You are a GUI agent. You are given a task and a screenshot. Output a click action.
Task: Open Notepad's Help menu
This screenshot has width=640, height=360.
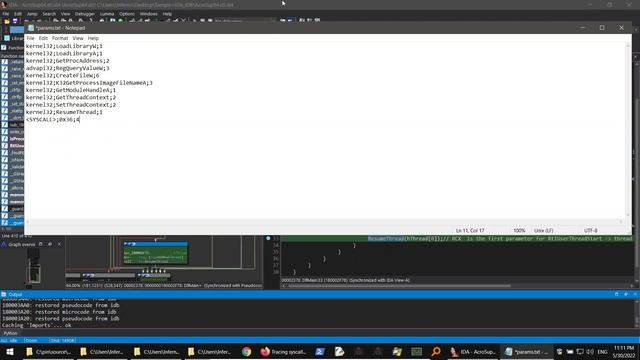(93, 38)
